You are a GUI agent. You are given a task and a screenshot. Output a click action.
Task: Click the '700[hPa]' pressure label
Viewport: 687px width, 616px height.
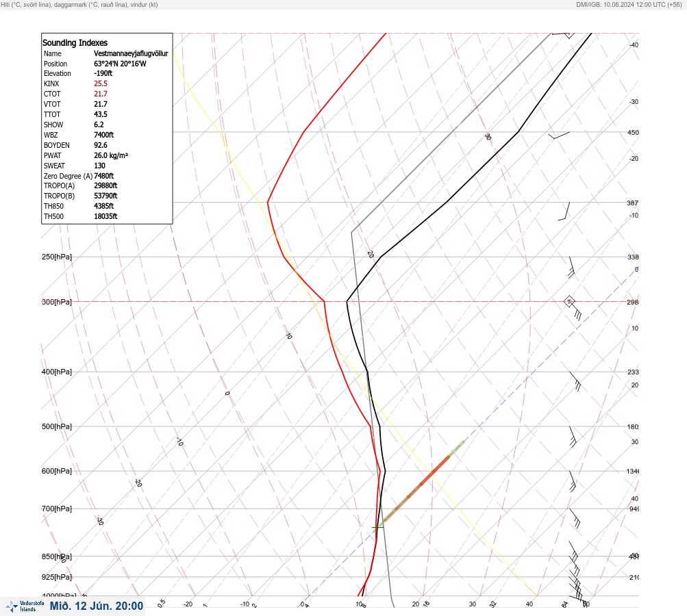[57, 509]
